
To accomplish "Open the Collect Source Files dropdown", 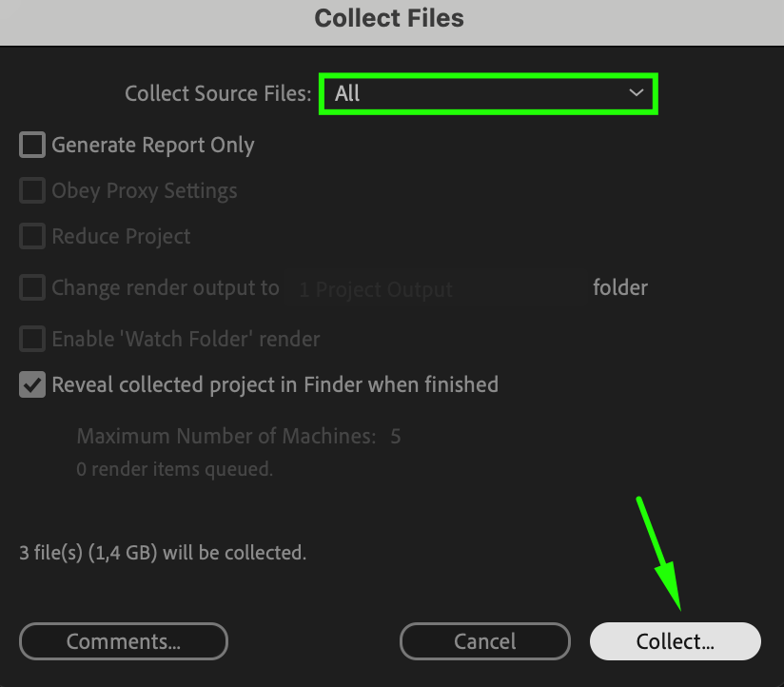I will tap(488, 94).
